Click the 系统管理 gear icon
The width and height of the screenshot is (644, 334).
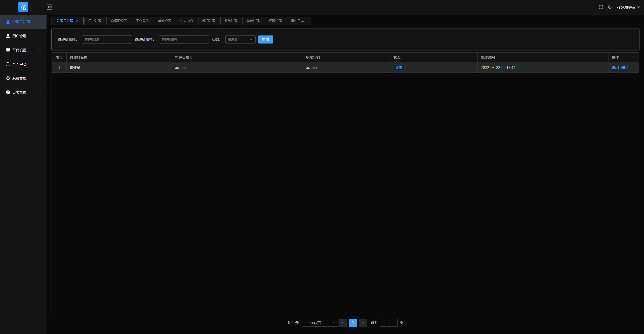click(x=8, y=78)
